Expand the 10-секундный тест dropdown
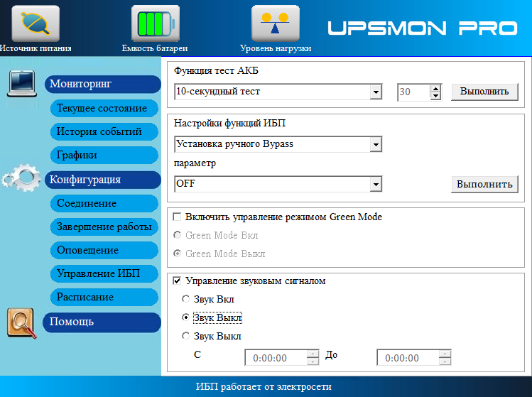The height and width of the screenshot is (397, 532). click(x=376, y=92)
